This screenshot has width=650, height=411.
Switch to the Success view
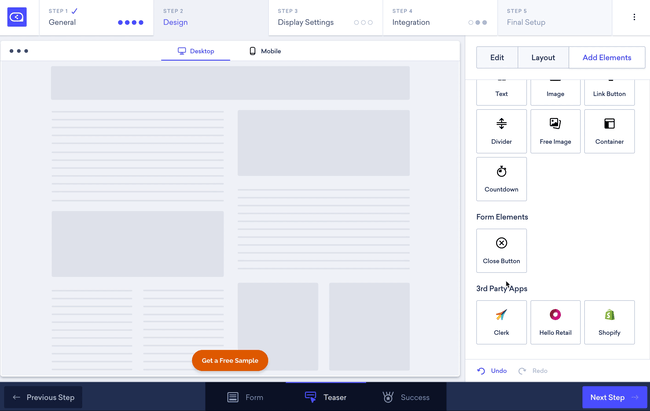tap(406, 397)
